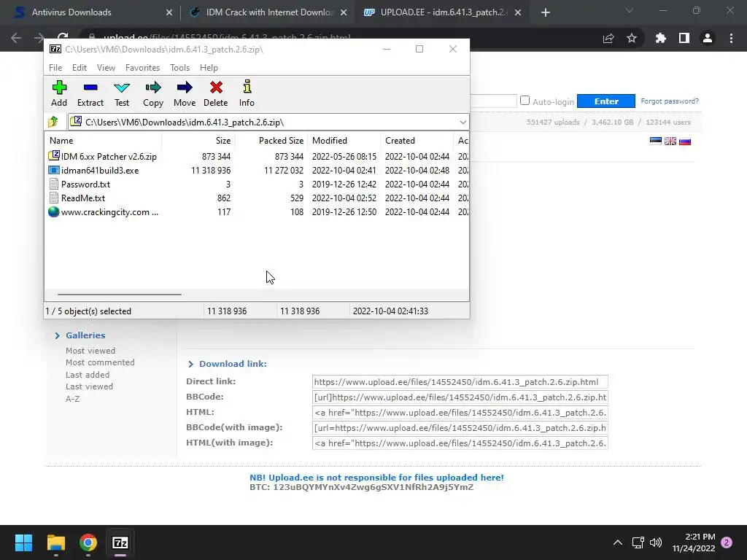This screenshot has height=560, width=747.
Task: Open the Info toolbar icon
Action: coord(247,93)
